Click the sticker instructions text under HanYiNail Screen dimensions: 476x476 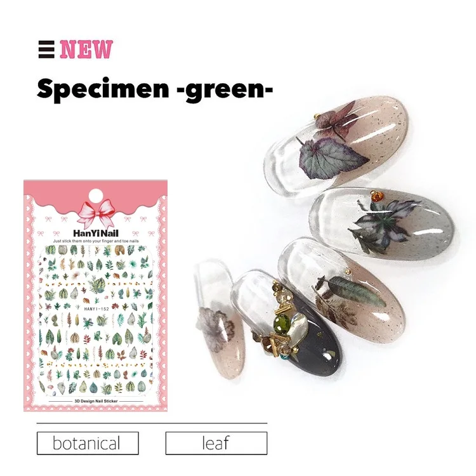pos(96,241)
